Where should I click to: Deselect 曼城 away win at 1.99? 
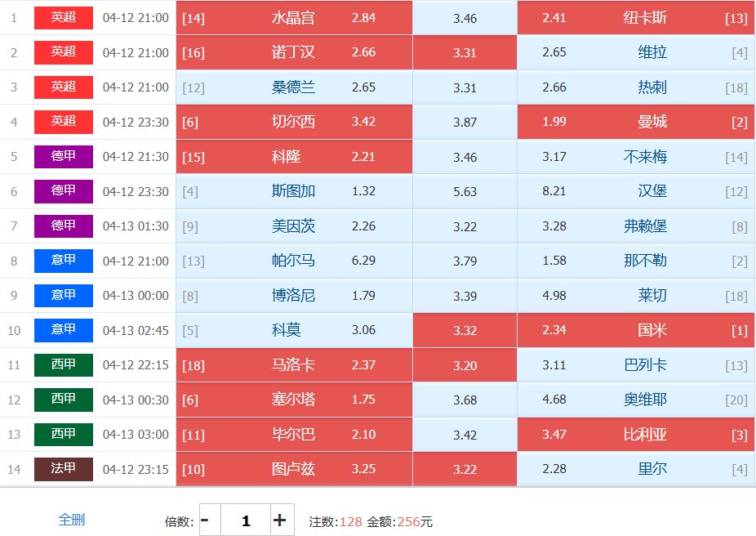point(635,122)
